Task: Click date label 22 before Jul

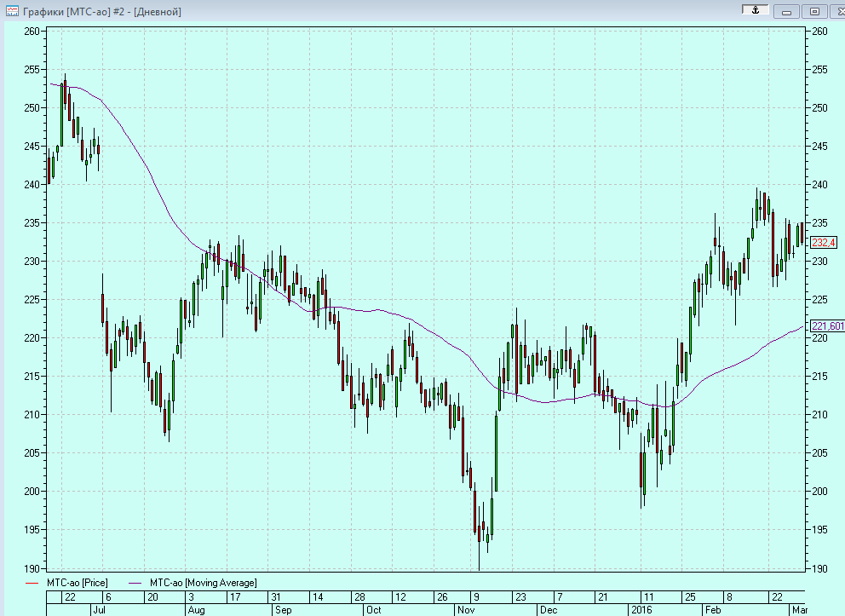Action: coord(70,597)
